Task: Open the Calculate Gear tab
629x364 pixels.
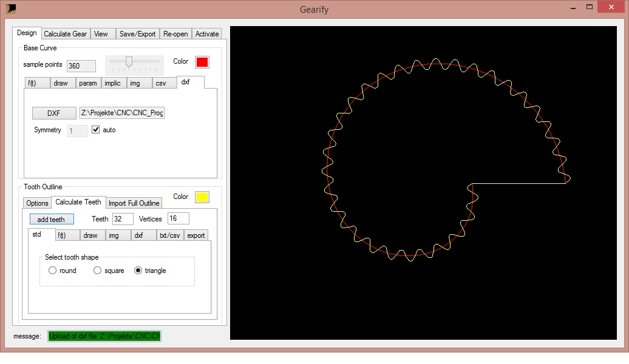Action: tap(66, 34)
